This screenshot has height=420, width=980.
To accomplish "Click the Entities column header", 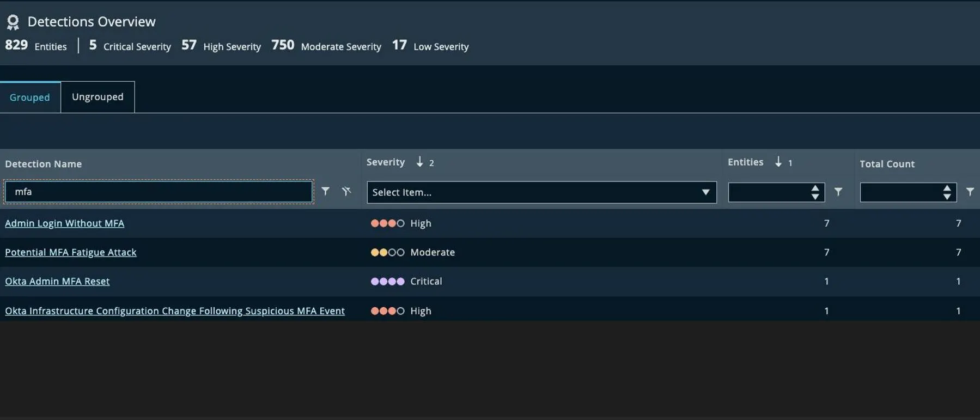I will (745, 162).
